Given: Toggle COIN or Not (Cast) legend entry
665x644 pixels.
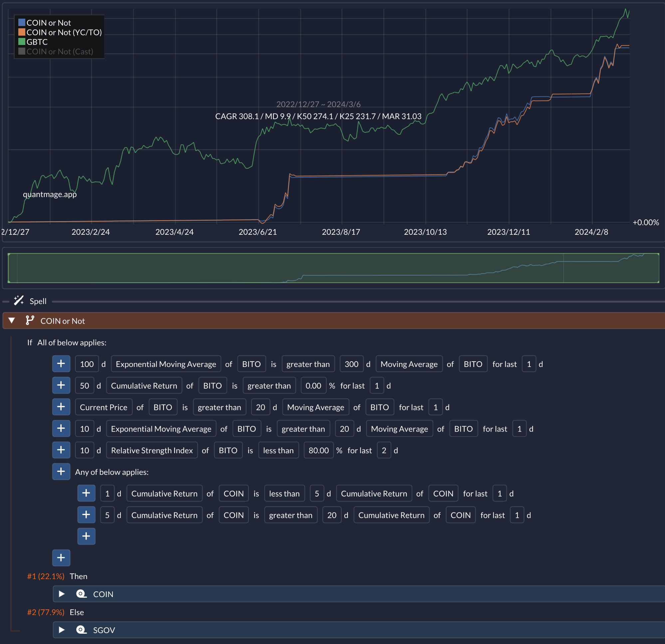Looking at the screenshot, I should pos(56,52).
